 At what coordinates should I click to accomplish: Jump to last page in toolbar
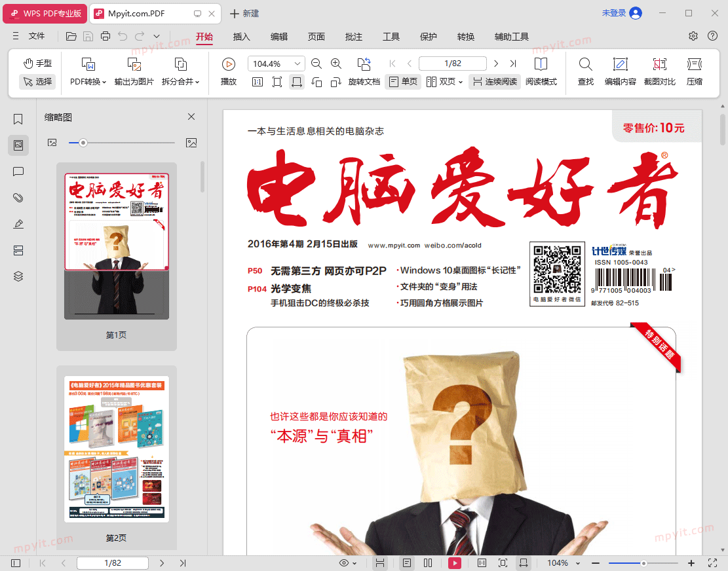click(512, 64)
